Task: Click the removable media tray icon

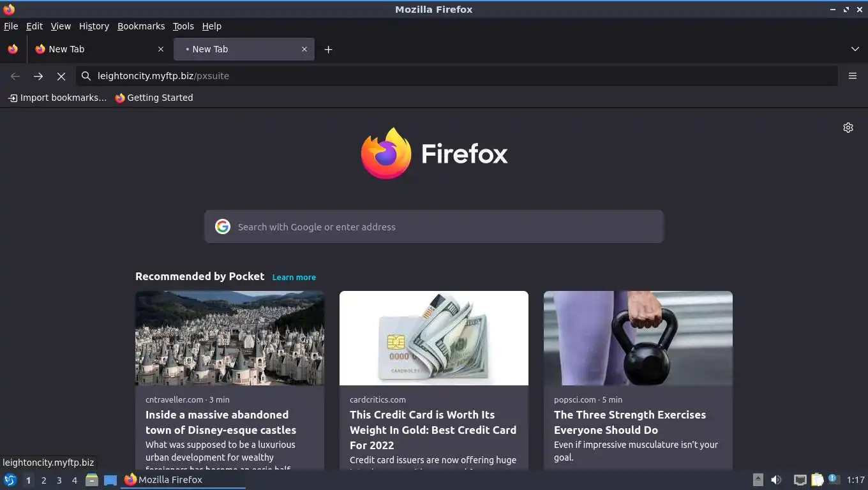Action: 758,480
